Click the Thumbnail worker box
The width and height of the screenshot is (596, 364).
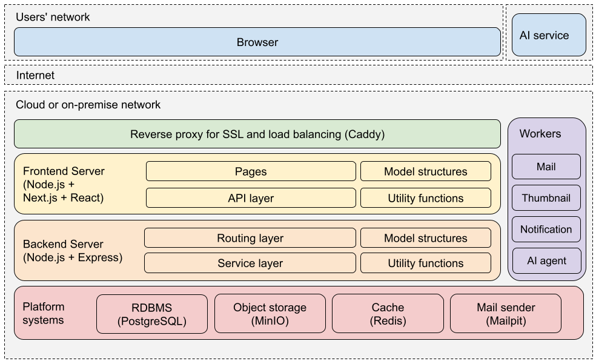(x=546, y=198)
